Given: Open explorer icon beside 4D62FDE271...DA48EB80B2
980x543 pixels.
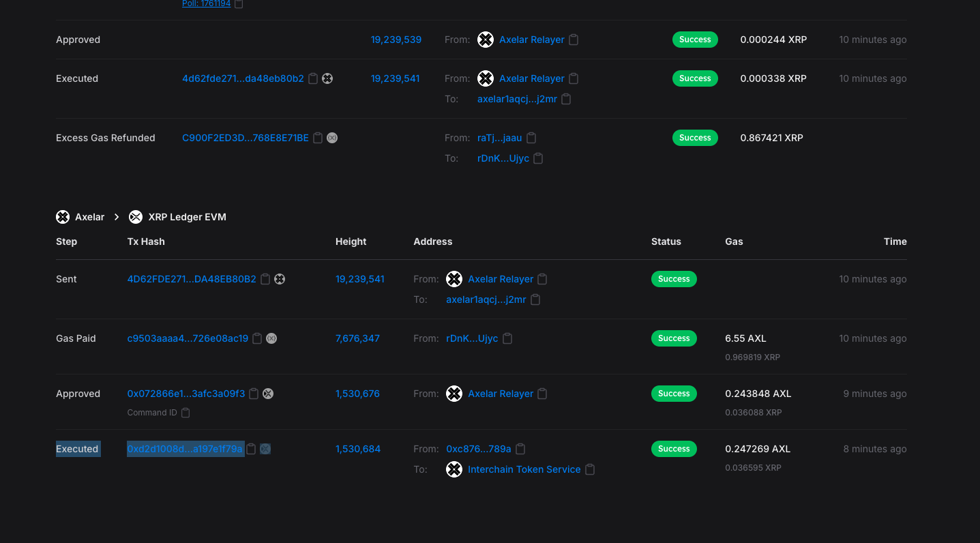Looking at the screenshot, I should click(x=280, y=279).
